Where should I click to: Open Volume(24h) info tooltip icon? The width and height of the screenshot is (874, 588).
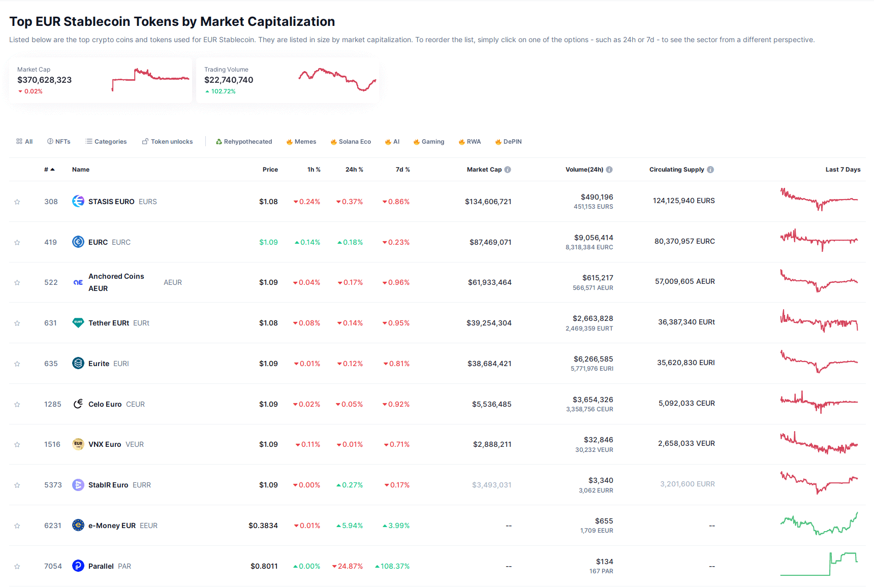coord(609,170)
